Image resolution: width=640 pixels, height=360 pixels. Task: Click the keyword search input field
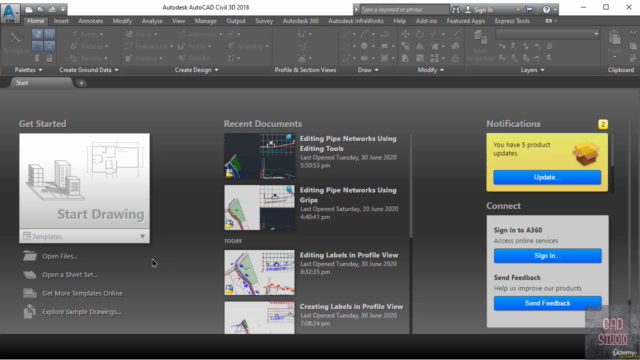[x=404, y=9]
